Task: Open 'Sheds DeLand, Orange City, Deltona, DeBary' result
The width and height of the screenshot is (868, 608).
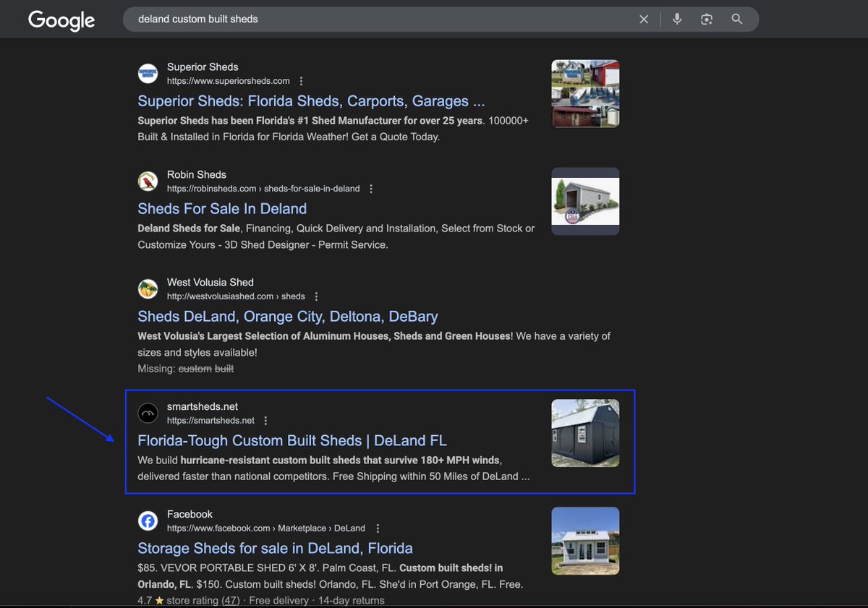Action: click(288, 316)
